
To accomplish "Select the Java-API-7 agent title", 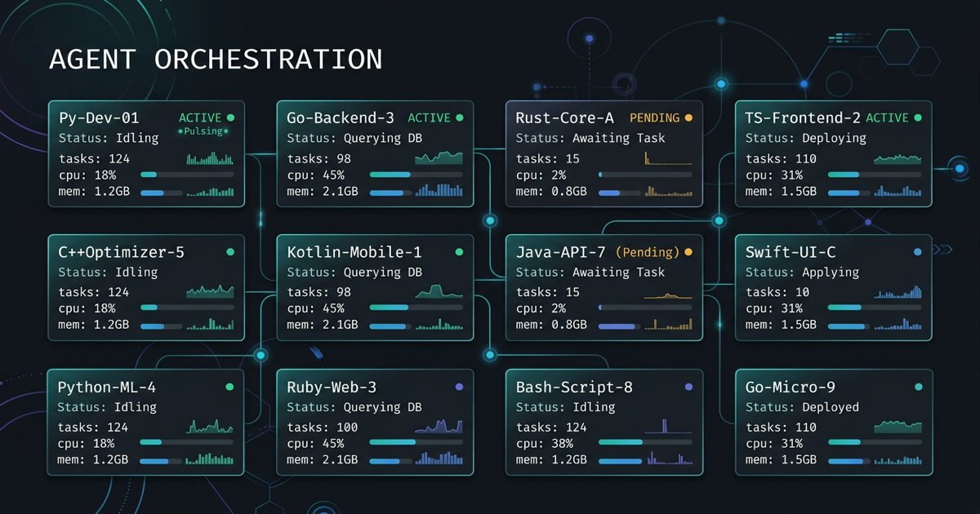I will tap(560, 252).
